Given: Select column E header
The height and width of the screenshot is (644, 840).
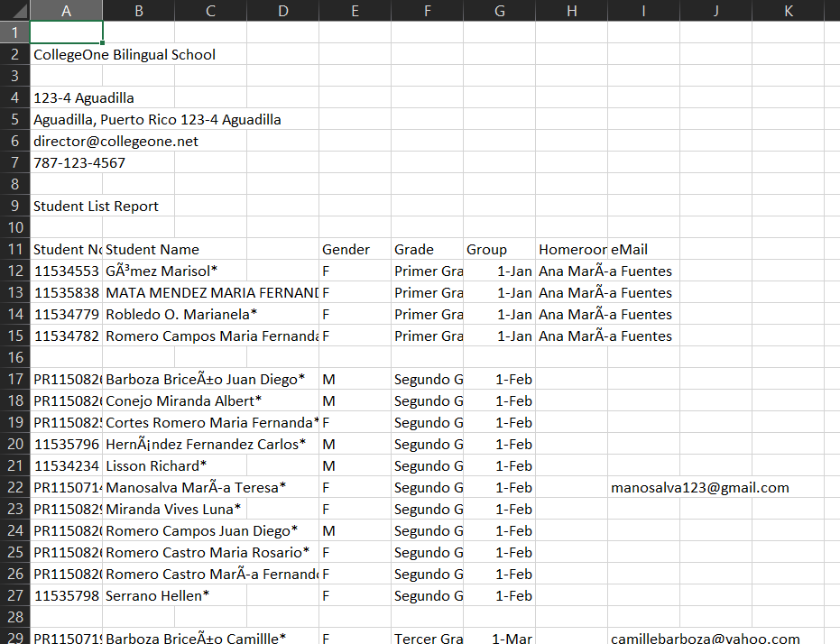Looking at the screenshot, I should tap(355, 11).
